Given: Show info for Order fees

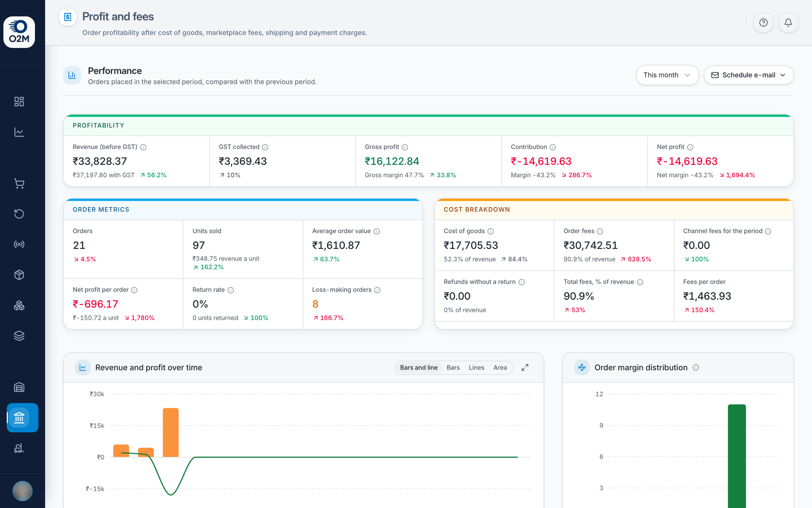Looking at the screenshot, I should 600,232.
